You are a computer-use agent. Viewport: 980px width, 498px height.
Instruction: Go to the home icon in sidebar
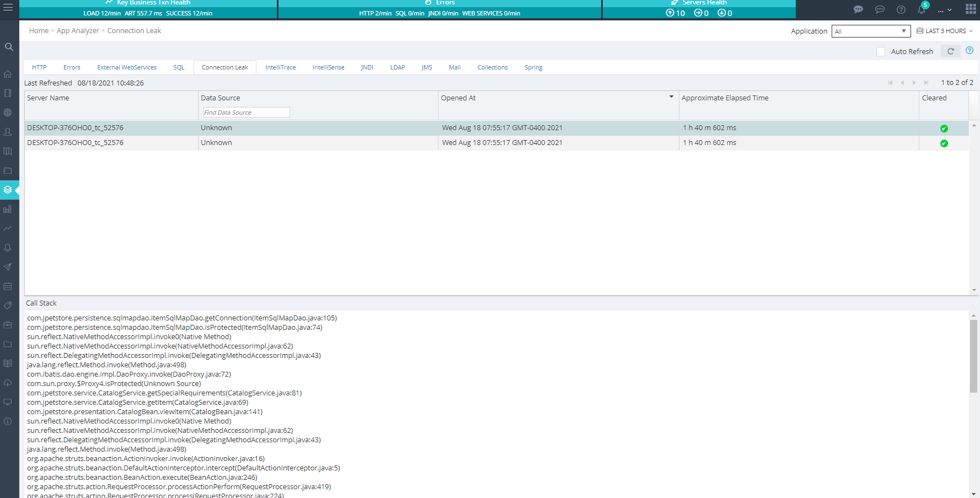pos(8,74)
